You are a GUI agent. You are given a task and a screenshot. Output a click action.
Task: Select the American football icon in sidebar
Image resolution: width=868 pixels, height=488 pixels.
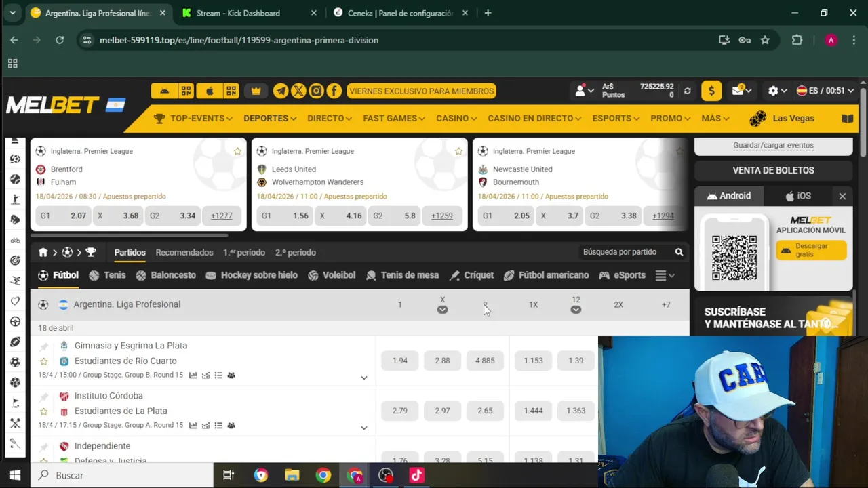[15, 342]
